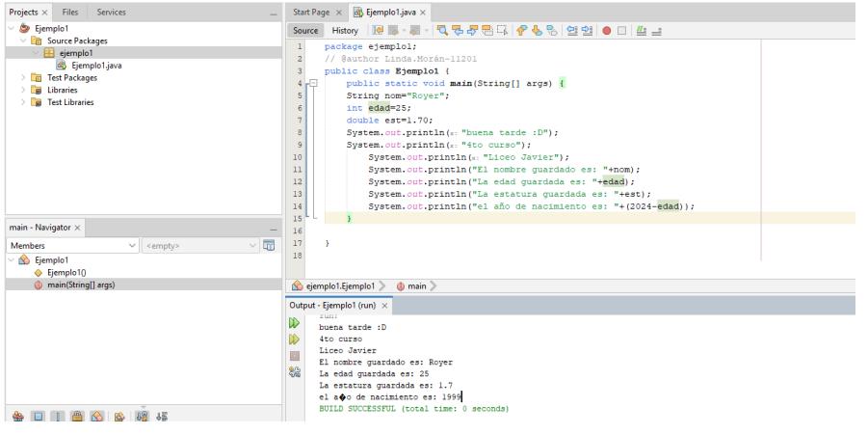Viewport: 868px width, 434px height.
Task: Open the Members dropdown in Navigator
Action: [72, 246]
